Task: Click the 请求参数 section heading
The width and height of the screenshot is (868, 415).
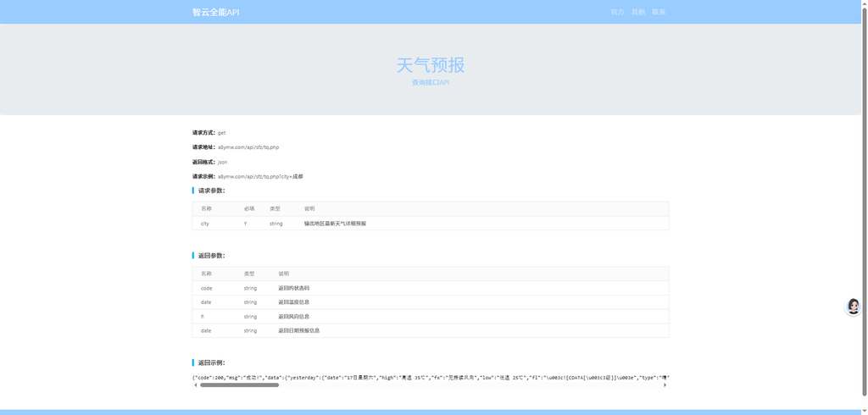Action: [x=211, y=191]
